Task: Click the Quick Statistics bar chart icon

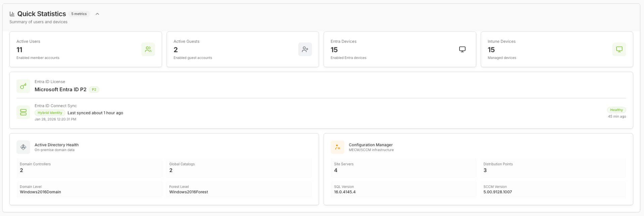Action: pyautogui.click(x=12, y=14)
